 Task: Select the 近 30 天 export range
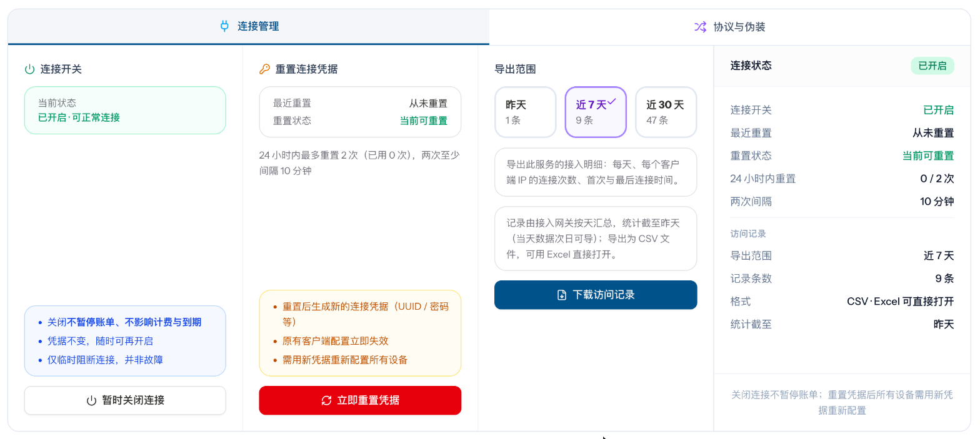tap(666, 112)
